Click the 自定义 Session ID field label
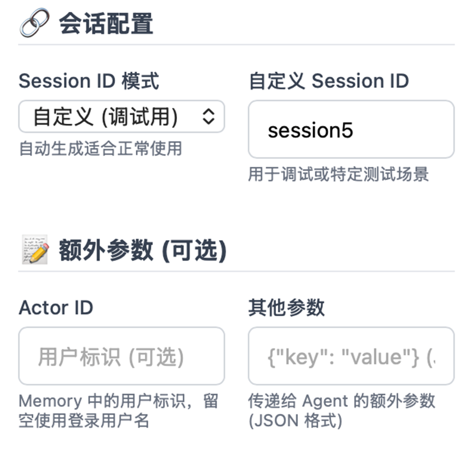Viewport: 476px width, 458px height. (328, 82)
